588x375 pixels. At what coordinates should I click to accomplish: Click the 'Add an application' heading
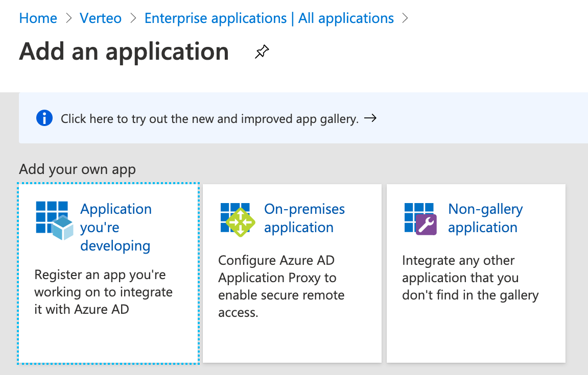[x=124, y=52]
